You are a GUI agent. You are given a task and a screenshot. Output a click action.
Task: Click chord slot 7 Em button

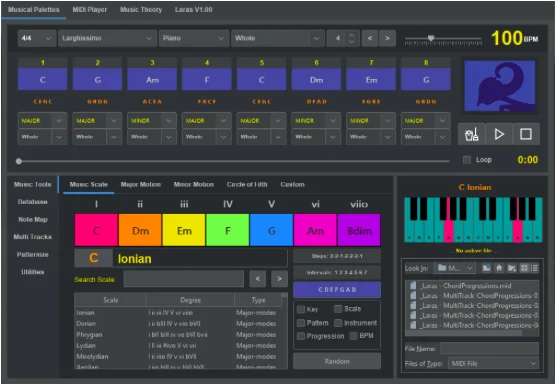pos(371,80)
